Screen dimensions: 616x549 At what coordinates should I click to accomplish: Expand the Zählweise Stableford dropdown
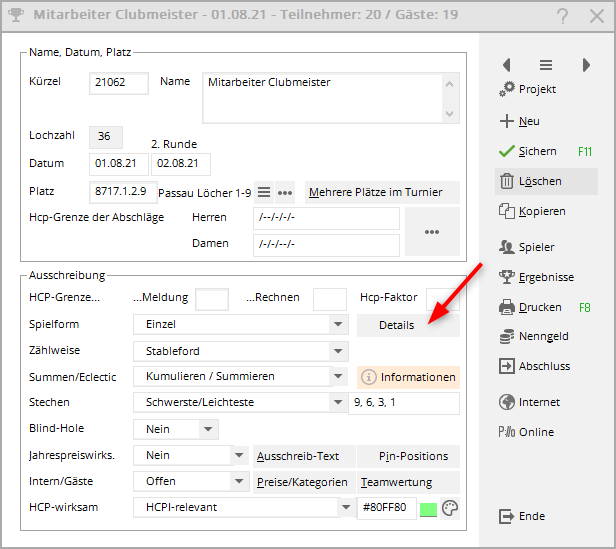(x=339, y=351)
